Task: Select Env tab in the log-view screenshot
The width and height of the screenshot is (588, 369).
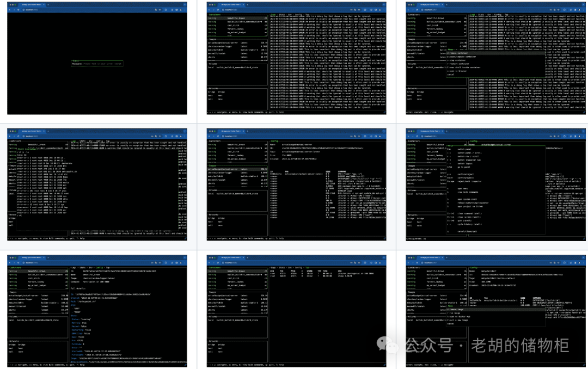Action: point(291,15)
